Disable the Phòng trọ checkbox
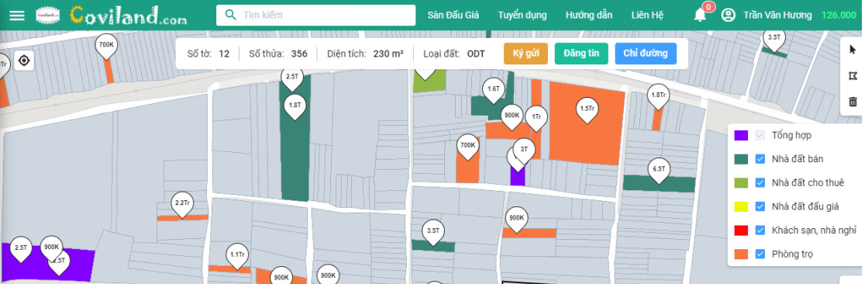 tap(760, 254)
